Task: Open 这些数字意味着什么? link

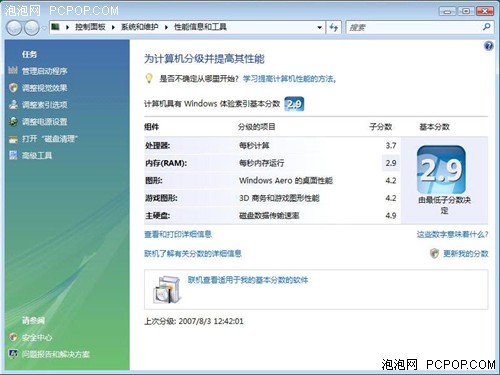Action: (452, 235)
